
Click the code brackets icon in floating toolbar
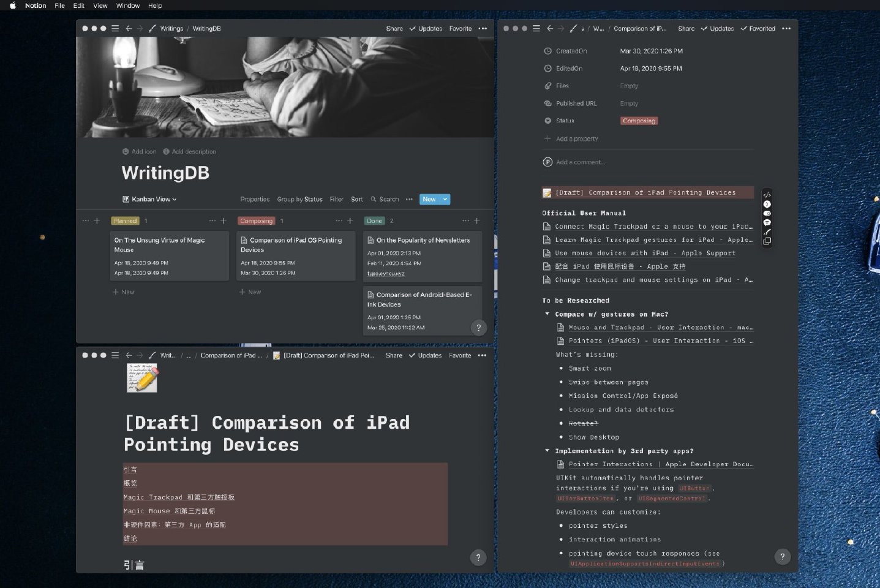(767, 195)
